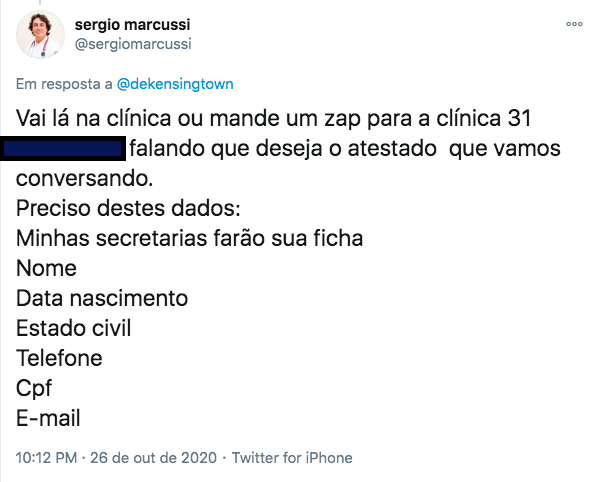599x482 pixels.
Task: Click the 'Data nascimento' line
Action: 102,298
